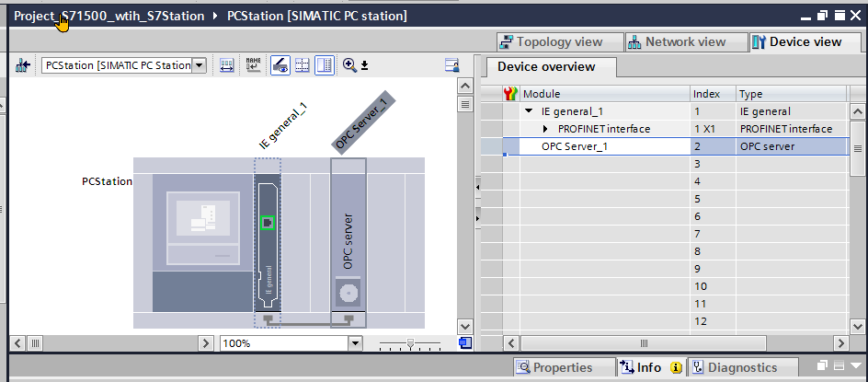Click the IE general_1 slanted label

tap(283, 126)
